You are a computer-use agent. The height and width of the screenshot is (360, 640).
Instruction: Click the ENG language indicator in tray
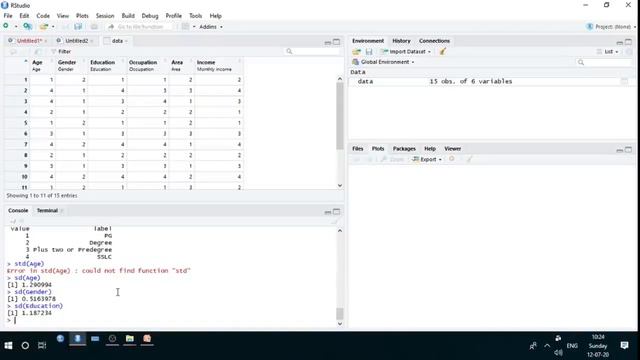pyautogui.click(x=572, y=345)
